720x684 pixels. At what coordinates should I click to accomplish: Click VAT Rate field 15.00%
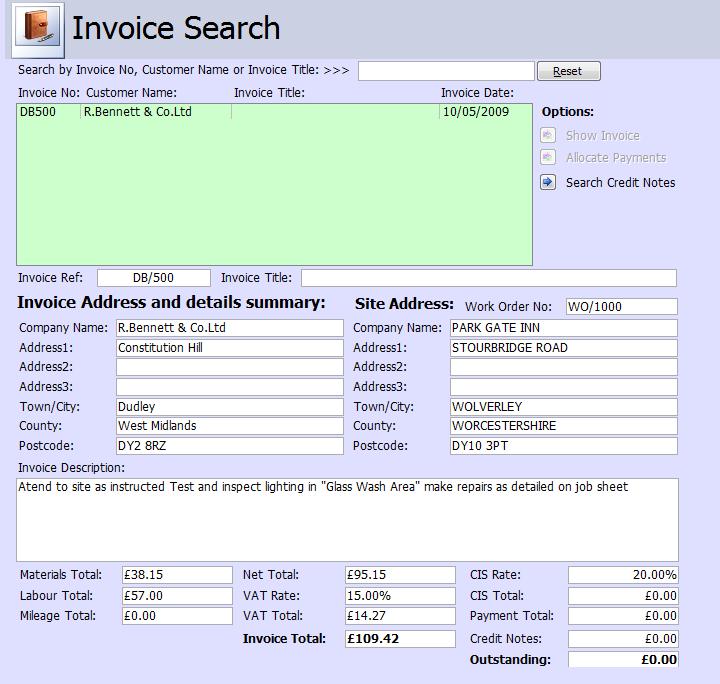400,596
